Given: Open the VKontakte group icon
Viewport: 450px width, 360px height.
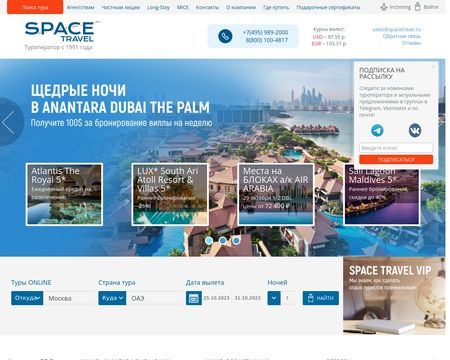Looking at the screenshot, I should point(415,130).
